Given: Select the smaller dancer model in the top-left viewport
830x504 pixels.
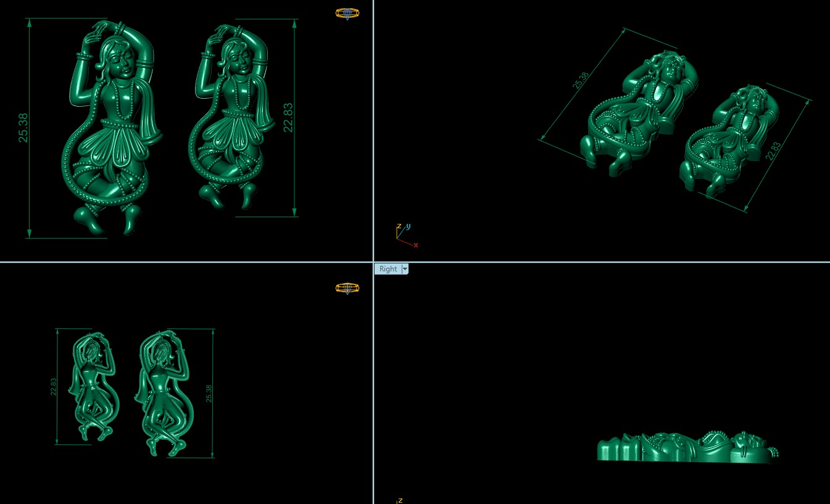Looking at the screenshot, I should click(231, 116).
